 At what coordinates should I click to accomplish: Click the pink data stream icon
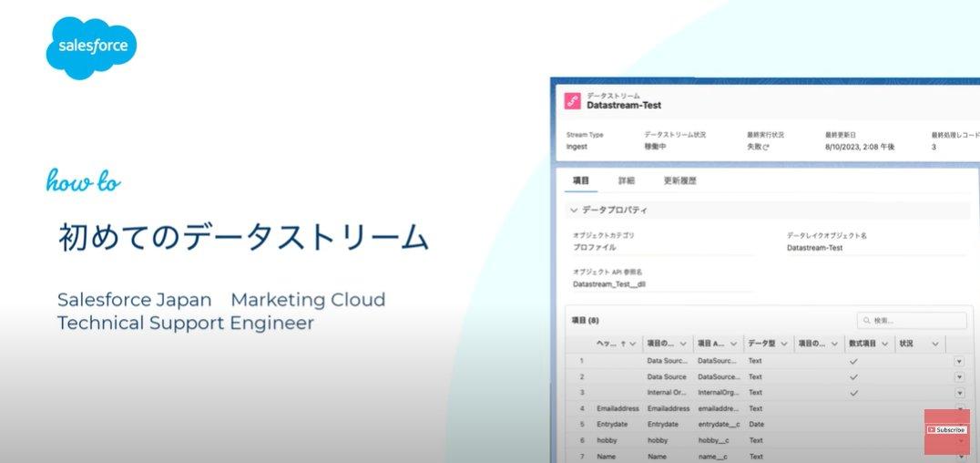pos(573,101)
